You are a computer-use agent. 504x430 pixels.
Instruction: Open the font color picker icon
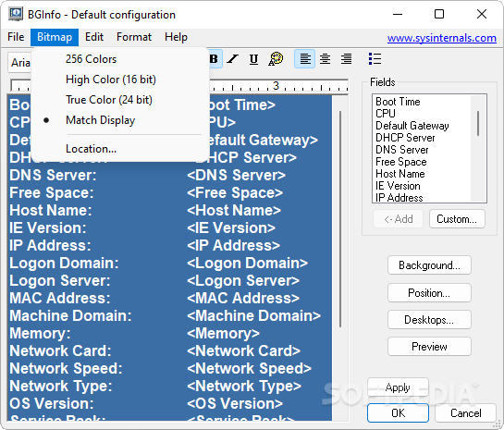pyautogui.click(x=276, y=59)
